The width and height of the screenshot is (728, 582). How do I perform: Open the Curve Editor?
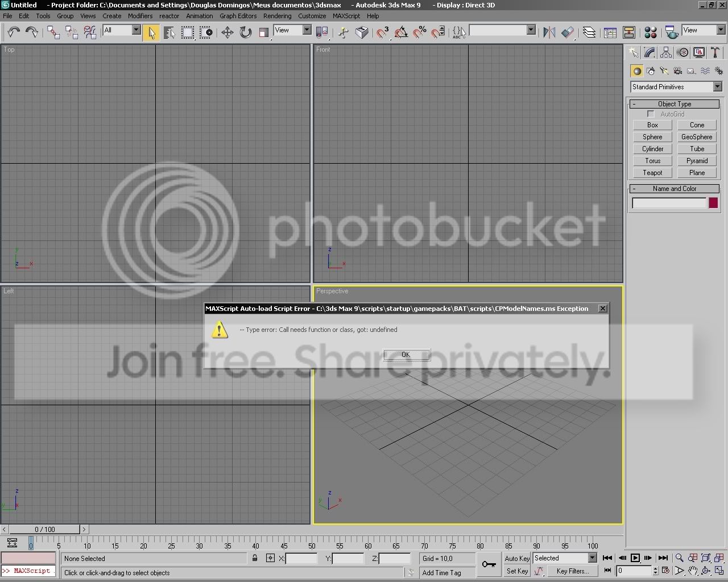(610, 32)
